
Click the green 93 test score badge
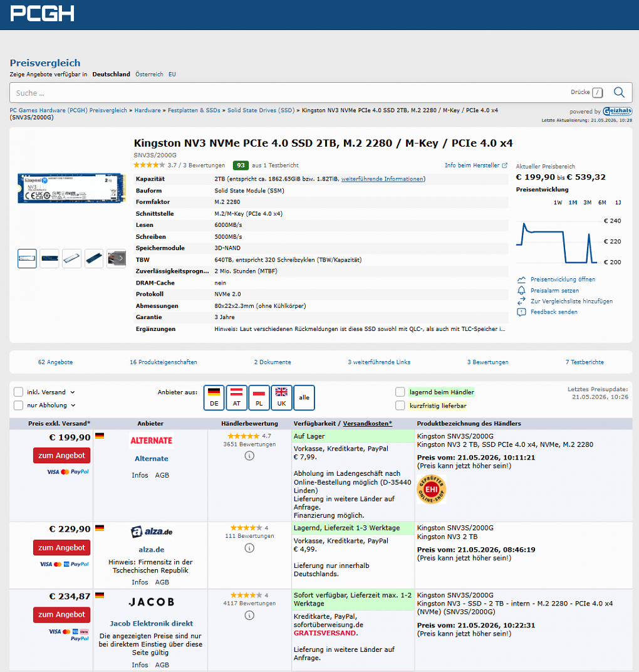pyautogui.click(x=241, y=165)
